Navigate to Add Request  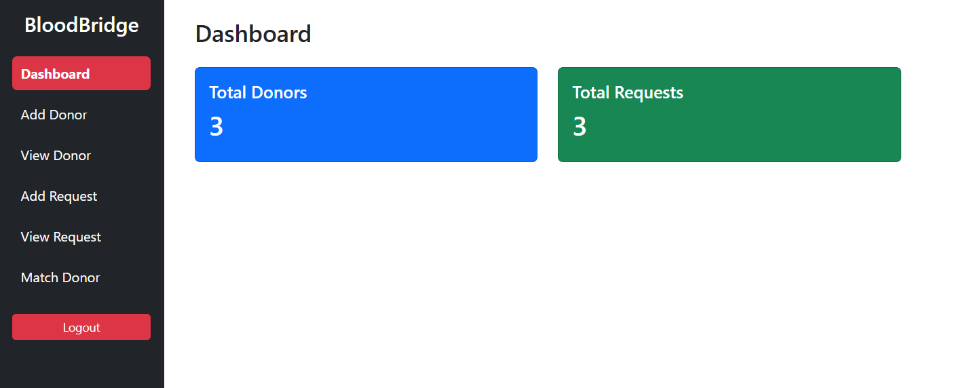59,196
